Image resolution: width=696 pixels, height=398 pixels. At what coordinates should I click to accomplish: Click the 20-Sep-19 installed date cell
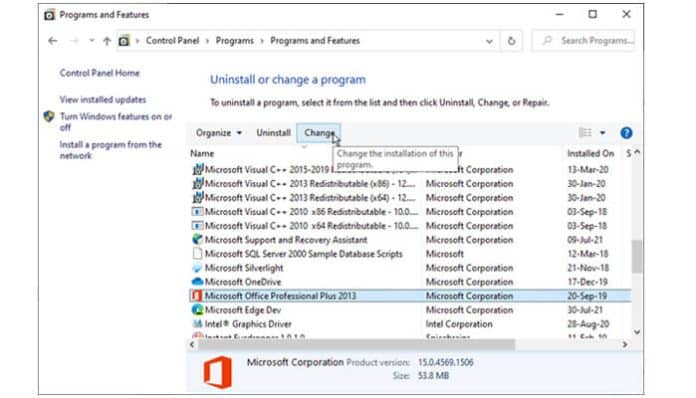pos(587,296)
